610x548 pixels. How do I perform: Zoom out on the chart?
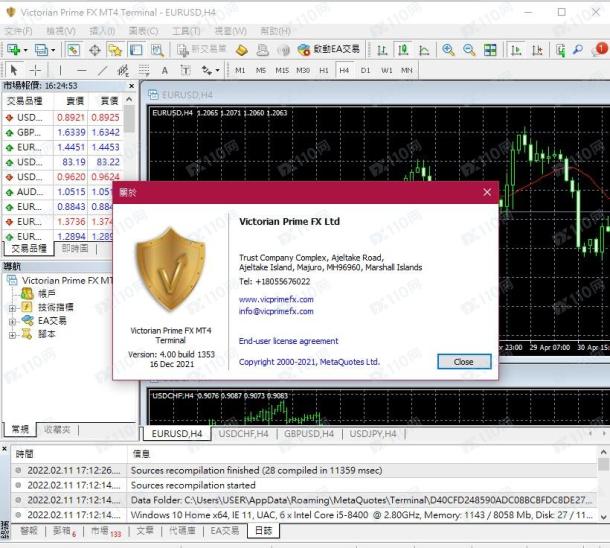(469, 50)
